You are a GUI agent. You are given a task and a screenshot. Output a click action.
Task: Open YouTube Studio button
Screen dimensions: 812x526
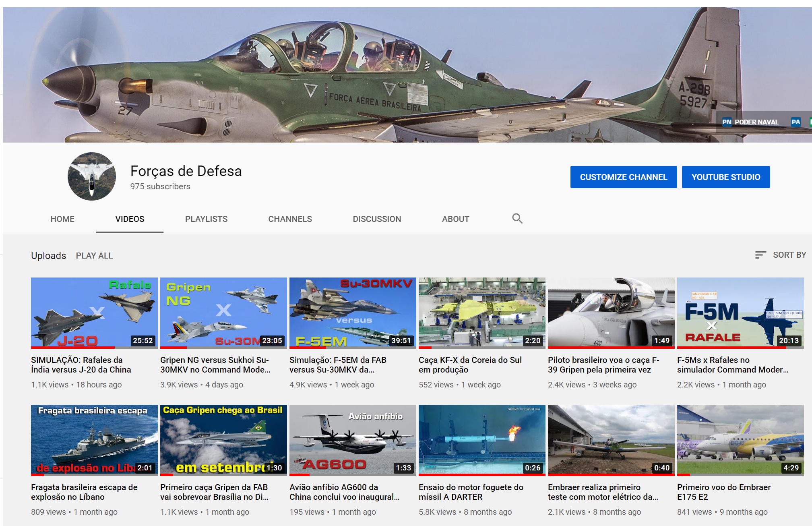(726, 177)
